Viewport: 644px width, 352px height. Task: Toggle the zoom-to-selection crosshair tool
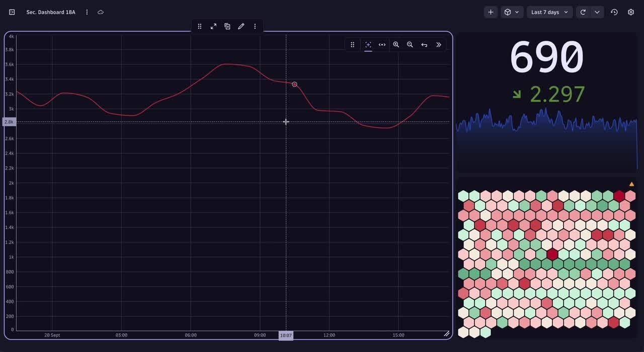368,45
